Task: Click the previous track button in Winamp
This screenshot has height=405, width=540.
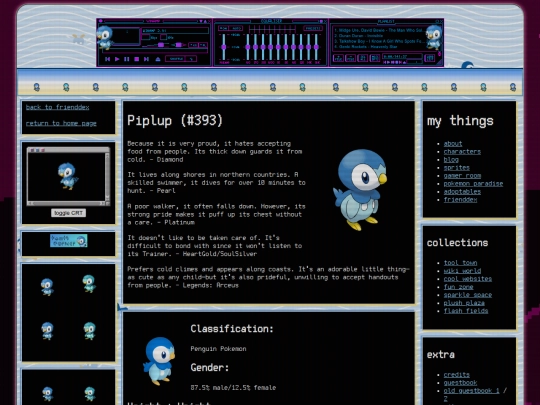Action: tap(107, 59)
